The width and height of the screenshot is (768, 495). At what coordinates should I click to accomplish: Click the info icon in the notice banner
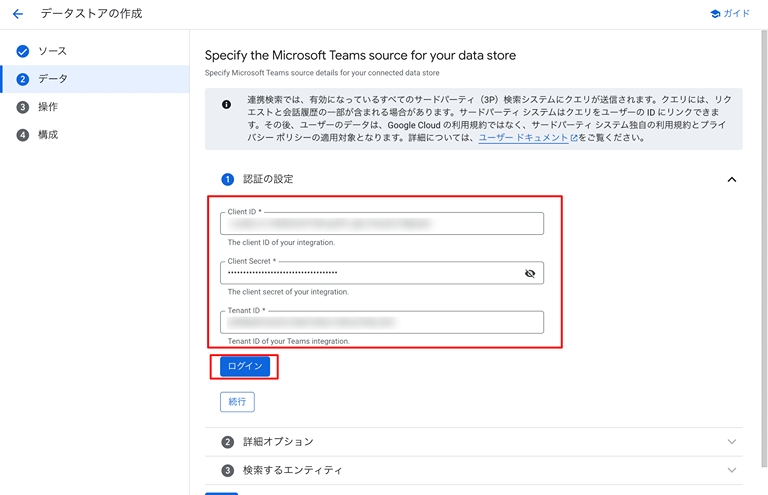[226, 104]
